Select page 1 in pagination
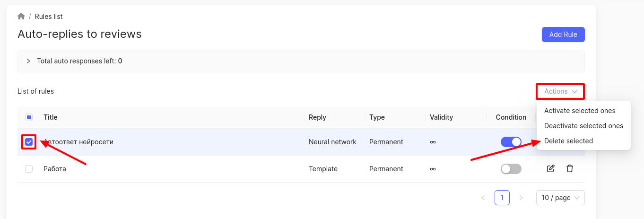Viewport: 644px width, 219px height. tap(502, 198)
